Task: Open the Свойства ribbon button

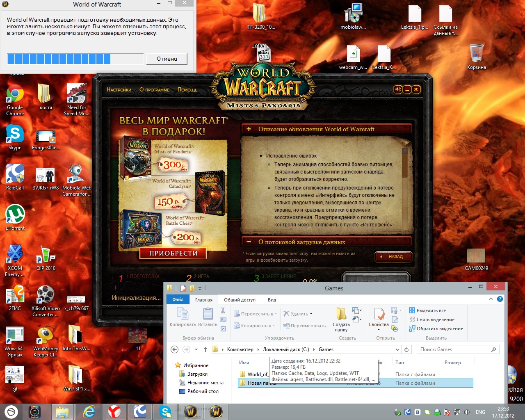Action: tap(379, 320)
